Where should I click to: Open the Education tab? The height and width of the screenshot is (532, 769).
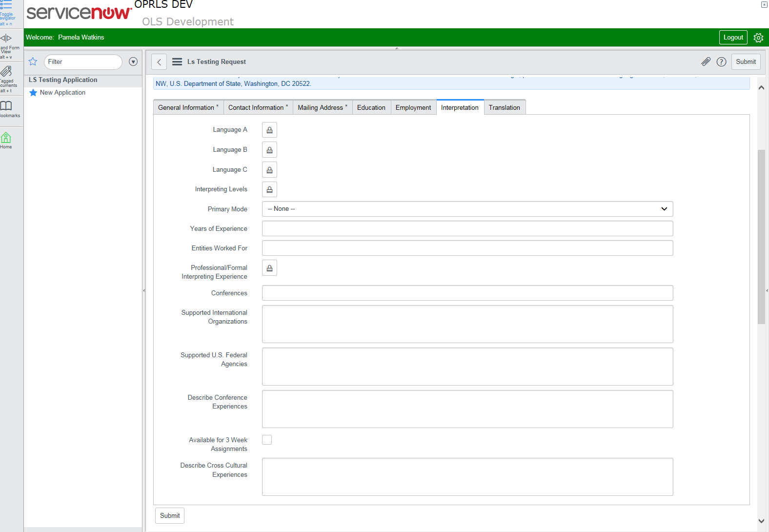pyautogui.click(x=371, y=107)
